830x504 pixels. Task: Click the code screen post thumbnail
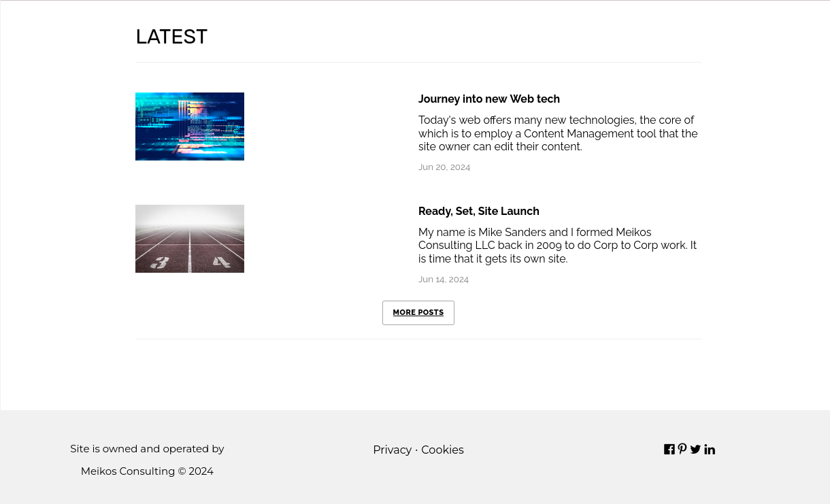pos(190,127)
